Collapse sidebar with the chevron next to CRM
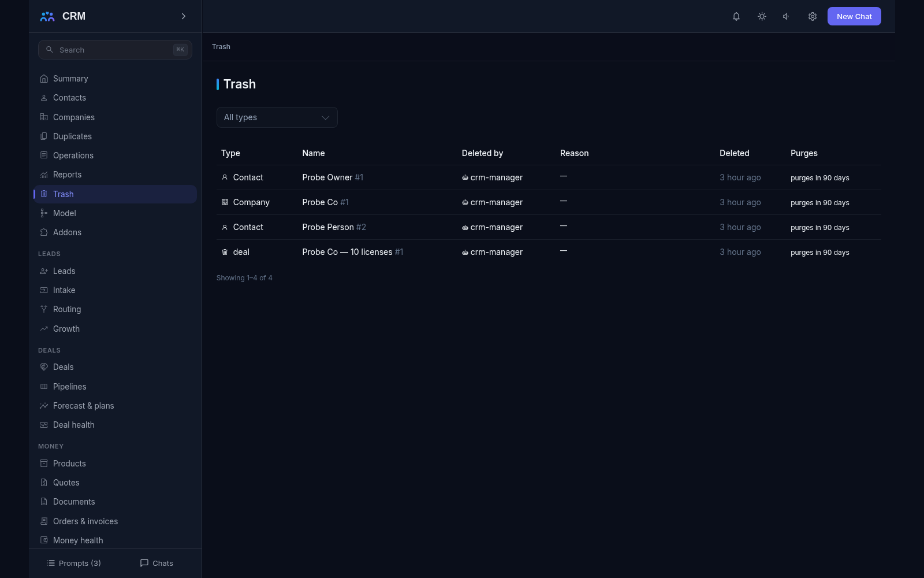Screen dimensions: 924x578 tap(184, 16)
